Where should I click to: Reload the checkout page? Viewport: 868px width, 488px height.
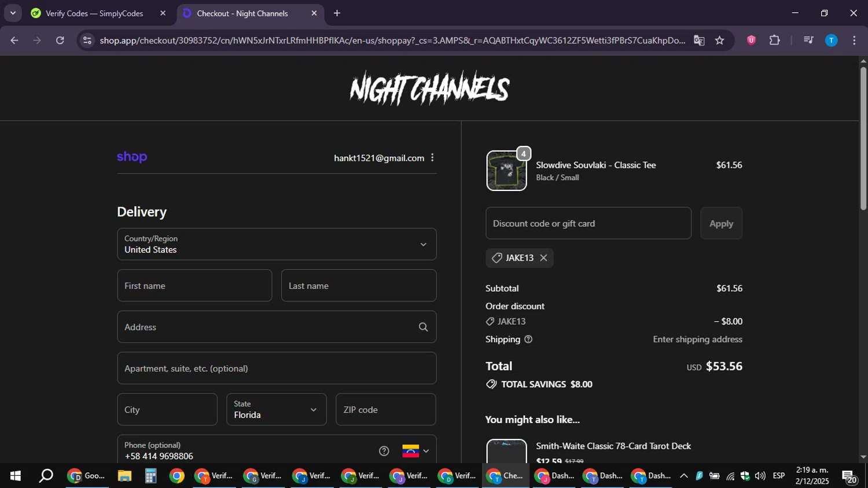pyautogui.click(x=60, y=41)
